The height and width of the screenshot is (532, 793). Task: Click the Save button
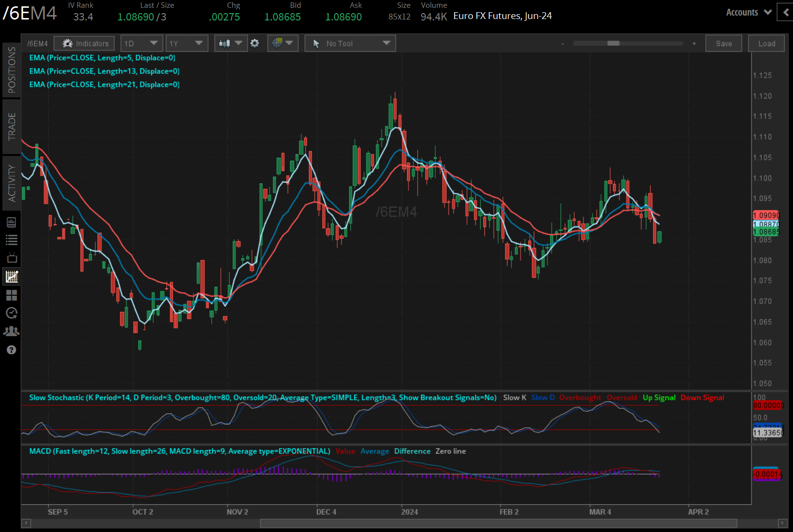tap(723, 43)
